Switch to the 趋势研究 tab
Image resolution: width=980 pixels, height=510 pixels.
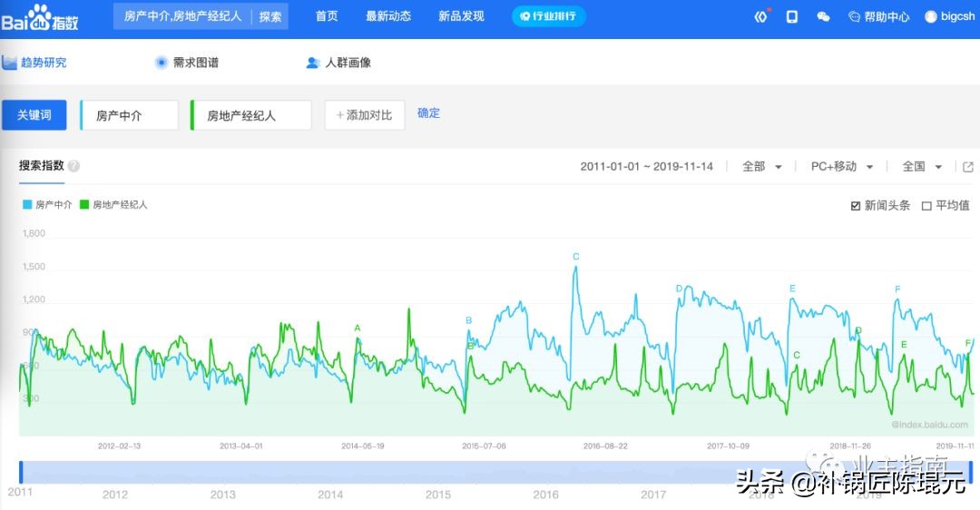coord(44,63)
